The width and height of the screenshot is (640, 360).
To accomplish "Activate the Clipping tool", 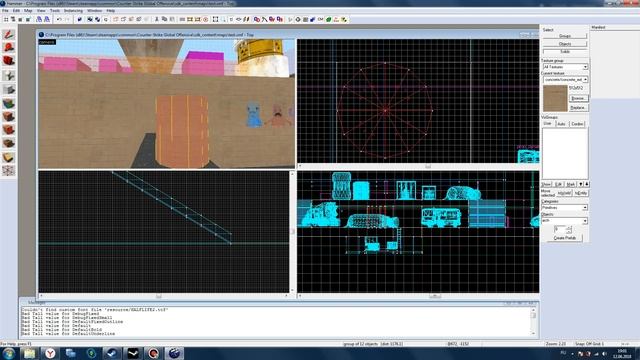I will [9, 157].
